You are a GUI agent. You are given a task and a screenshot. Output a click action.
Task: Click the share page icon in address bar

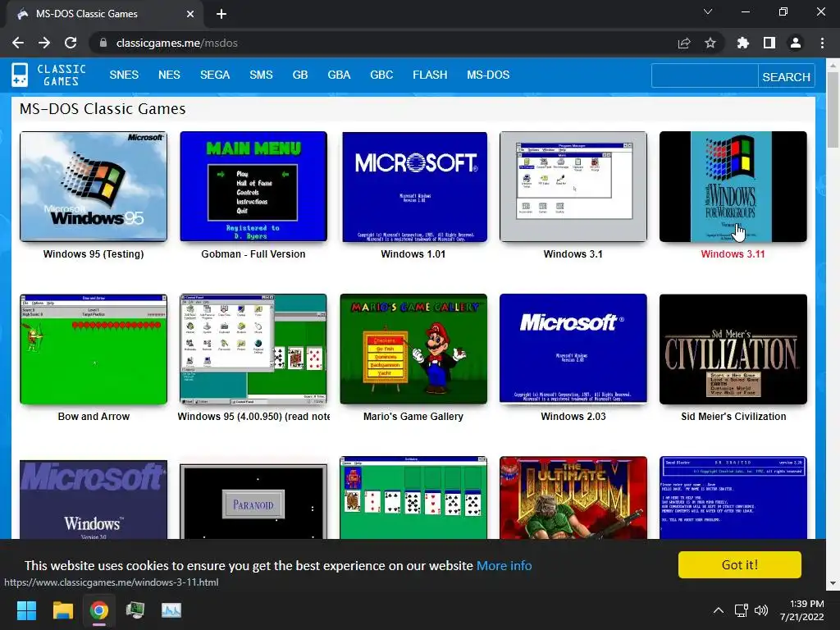click(x=684, y=43)
